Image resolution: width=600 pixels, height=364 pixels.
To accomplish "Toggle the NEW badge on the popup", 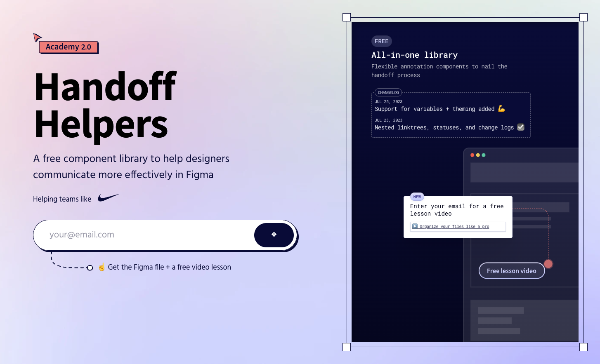I will pos(417,197).
